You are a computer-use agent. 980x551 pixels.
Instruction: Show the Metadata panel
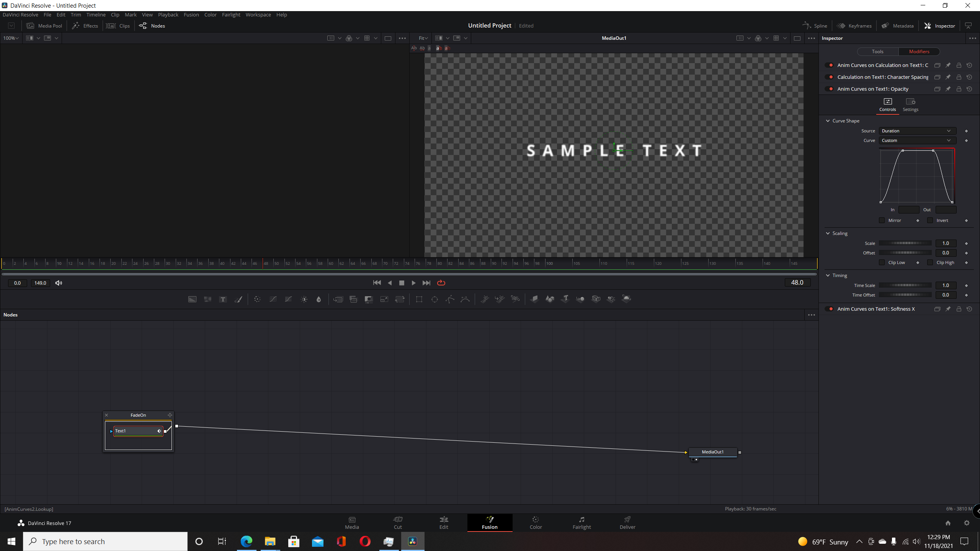(x=898, y=26)
